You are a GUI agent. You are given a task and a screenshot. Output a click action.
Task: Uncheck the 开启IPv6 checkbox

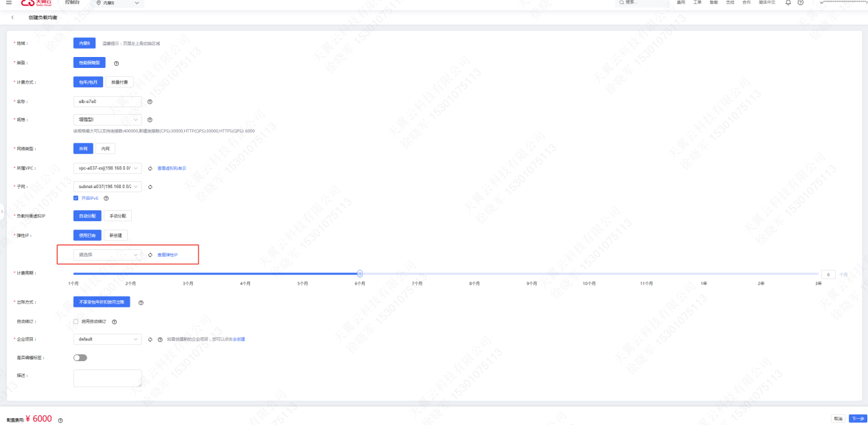76,198
